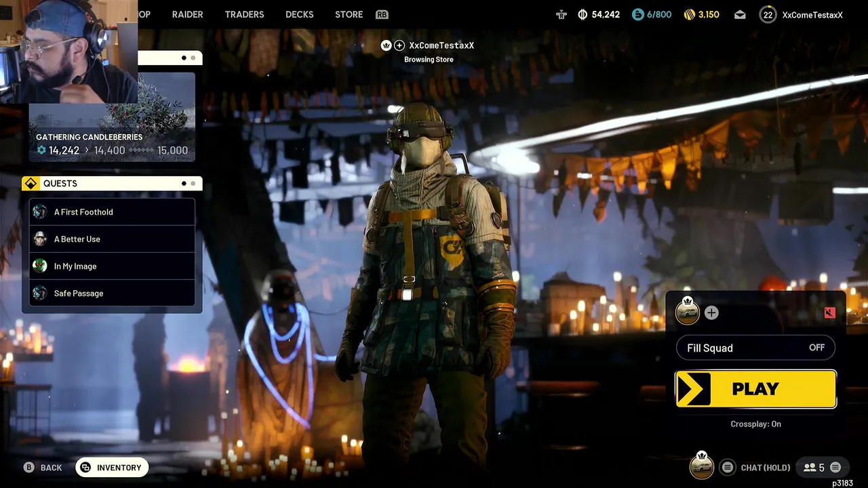
Task: Go to the STORE tab
Action: 349,14
